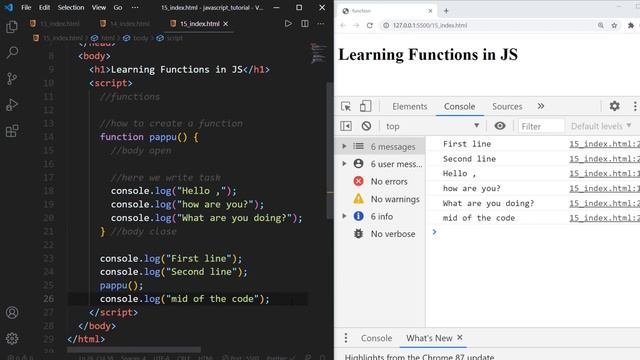Open the Go menu

tap(118, 7)
